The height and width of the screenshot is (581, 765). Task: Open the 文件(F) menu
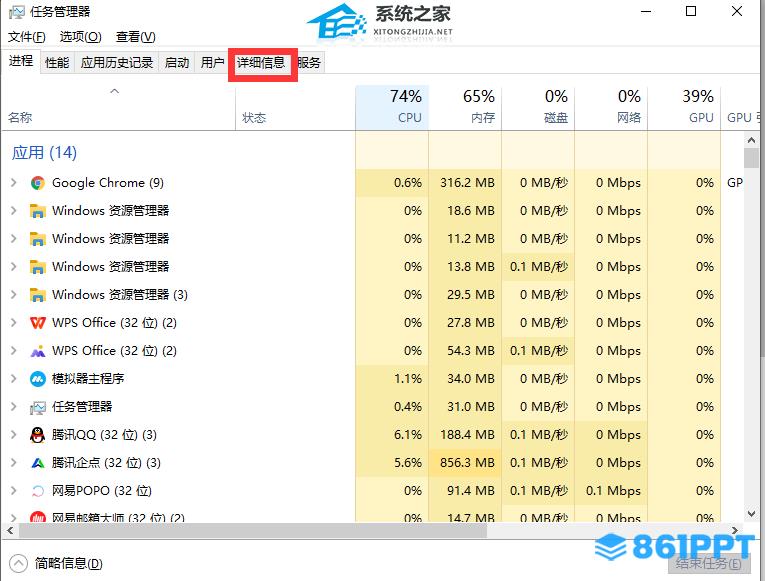click(x=27, y=37)
